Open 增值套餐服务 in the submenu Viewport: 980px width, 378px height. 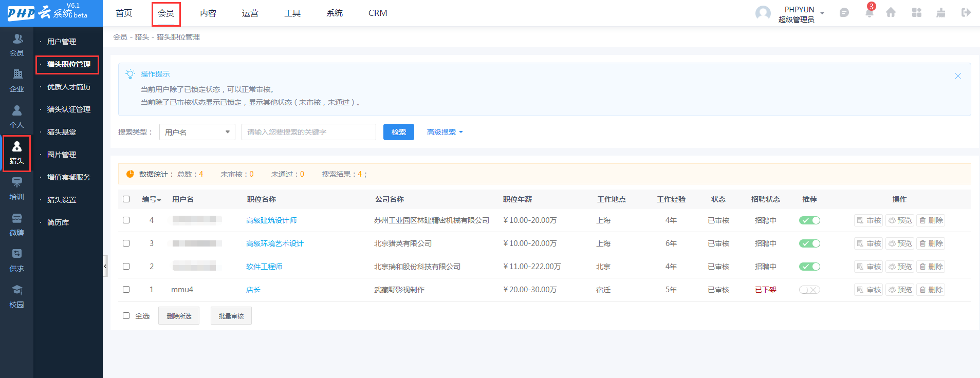click(69, 177)
